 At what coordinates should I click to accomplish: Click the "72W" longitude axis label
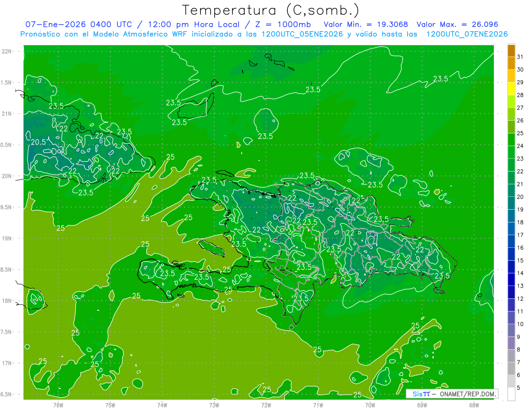click(266, 405)
